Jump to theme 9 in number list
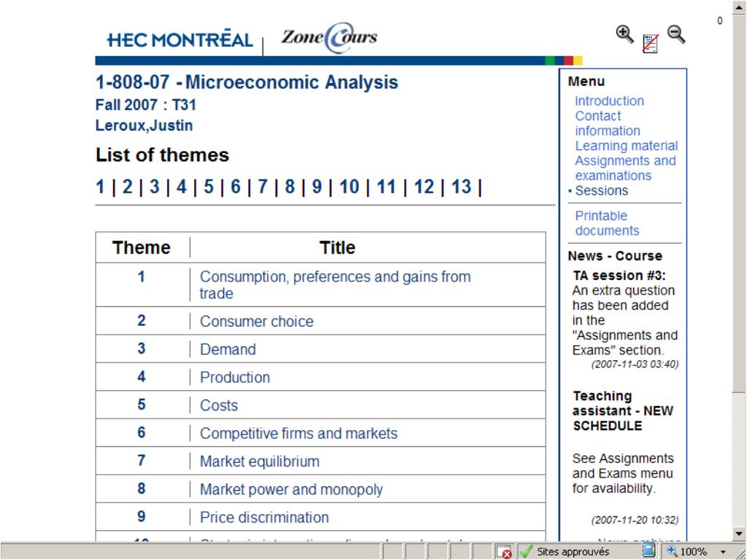The image size is (747, 560). click(x=317, y=187)
